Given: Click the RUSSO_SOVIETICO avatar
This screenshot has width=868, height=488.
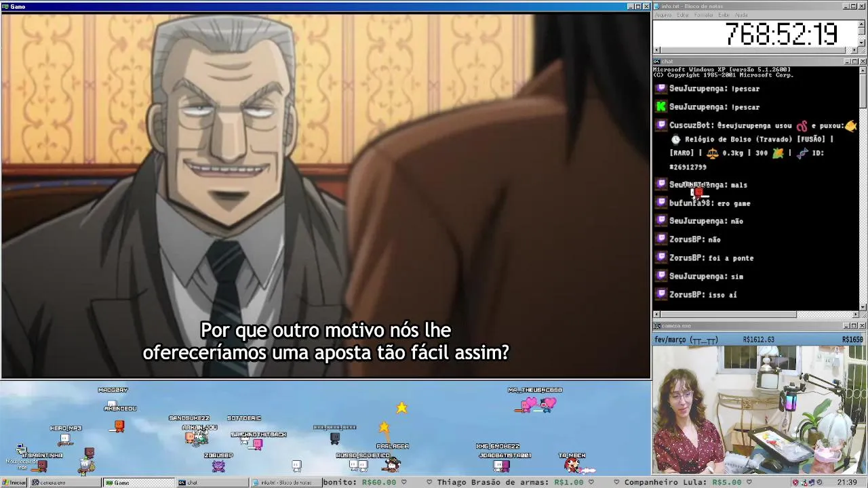Looking at the screenshot, I should click(x=358, y=465).
